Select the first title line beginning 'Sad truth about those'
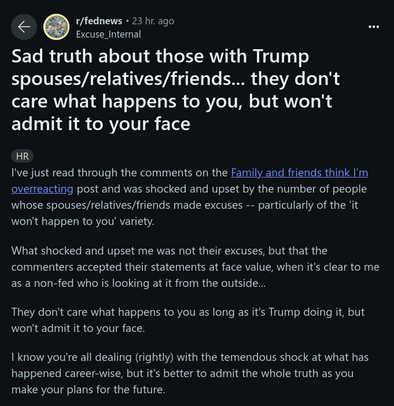 (x=160, y=56)
